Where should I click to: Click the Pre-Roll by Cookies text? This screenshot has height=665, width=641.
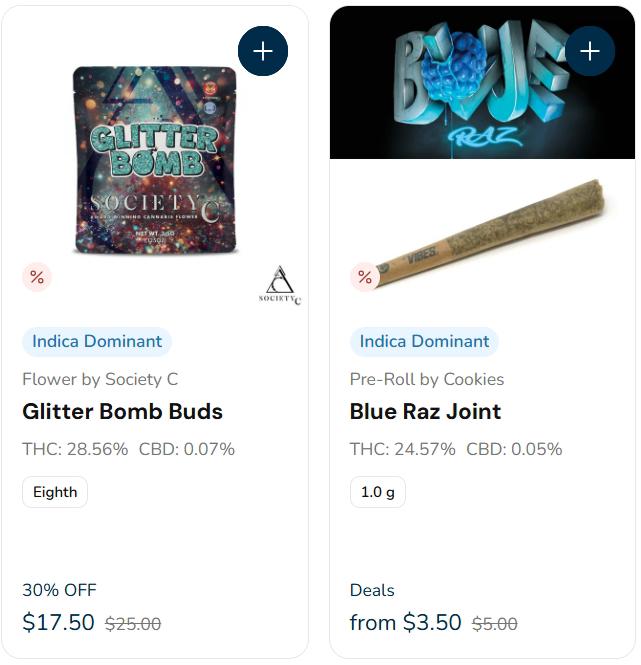pos(427,379)
